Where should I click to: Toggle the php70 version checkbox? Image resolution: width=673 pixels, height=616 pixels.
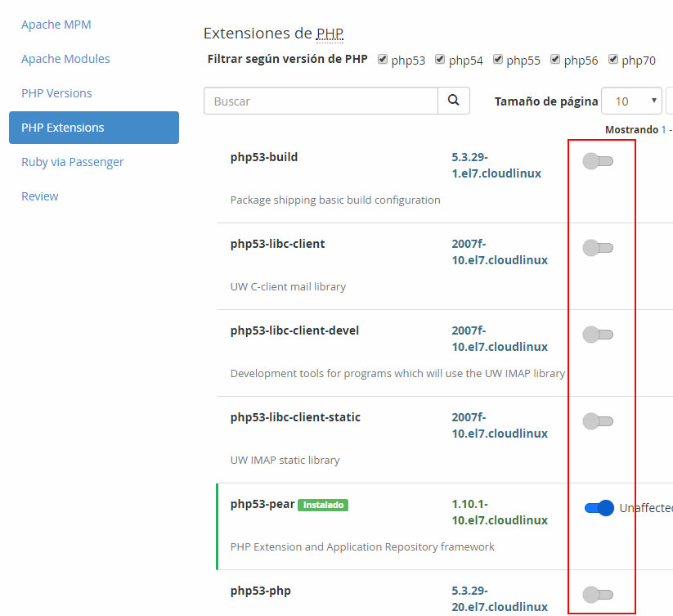coord(612,60)
